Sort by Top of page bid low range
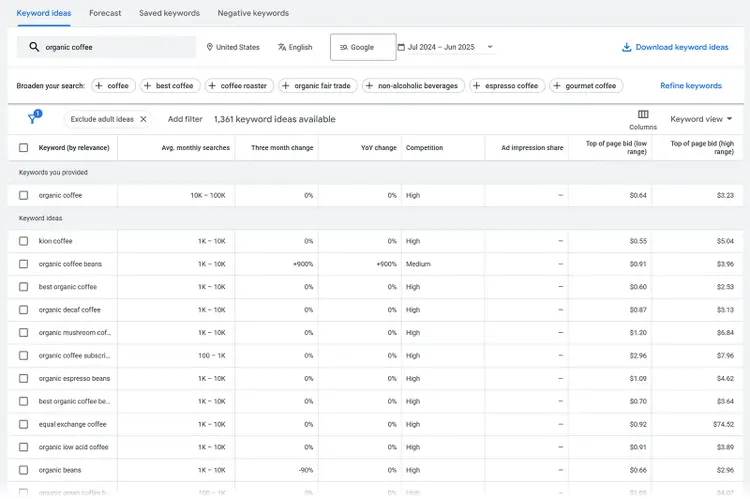The width and height of the screenshot is (750, 499). [x=616, y=147]
